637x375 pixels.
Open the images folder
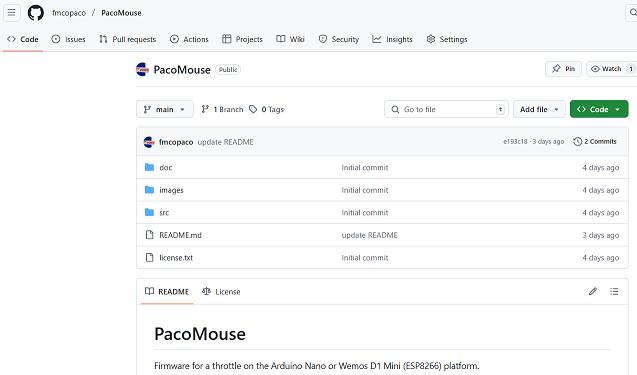(x=171, y=190)
